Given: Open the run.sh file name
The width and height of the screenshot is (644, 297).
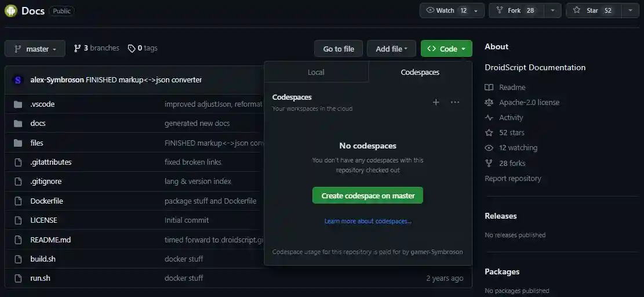Looking at the screenshot, I should click(x=40, y=278).
